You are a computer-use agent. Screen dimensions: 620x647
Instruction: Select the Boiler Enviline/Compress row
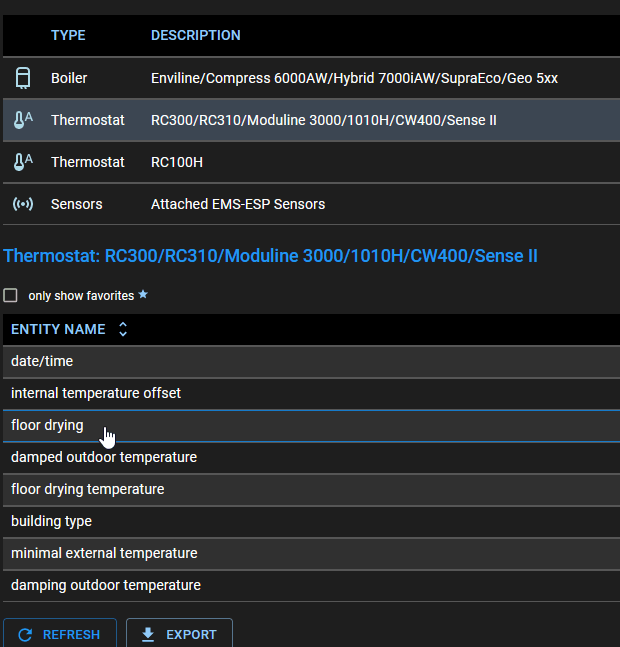(x=310, y=77)
